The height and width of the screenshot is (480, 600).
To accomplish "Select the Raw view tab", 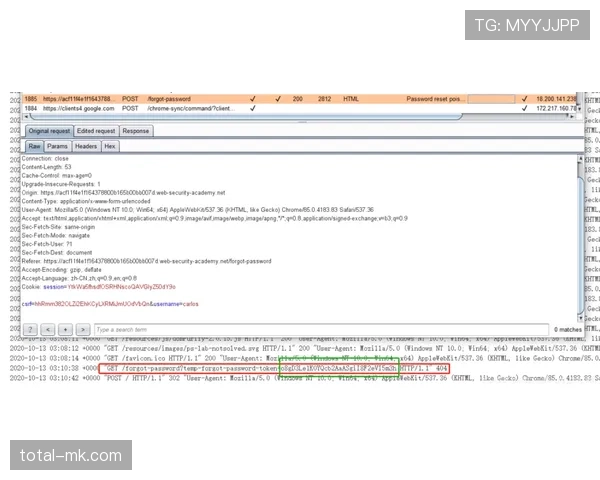I will 34,146.
